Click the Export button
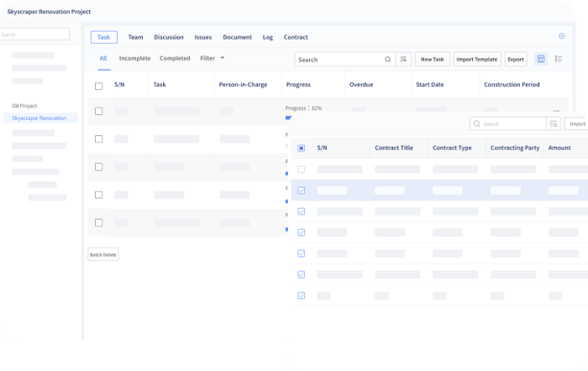The image size is (588, 371). [x=516, y=60]
